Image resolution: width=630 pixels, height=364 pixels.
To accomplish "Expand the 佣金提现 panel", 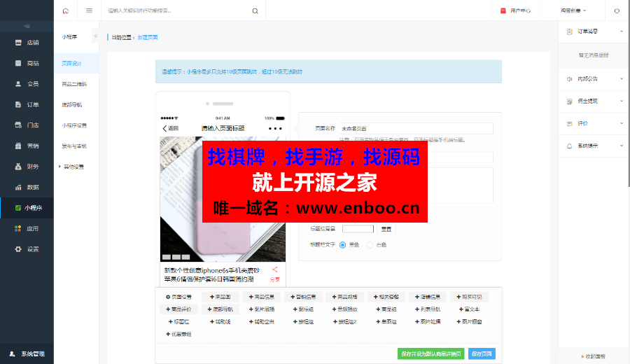I will (593, 101).
